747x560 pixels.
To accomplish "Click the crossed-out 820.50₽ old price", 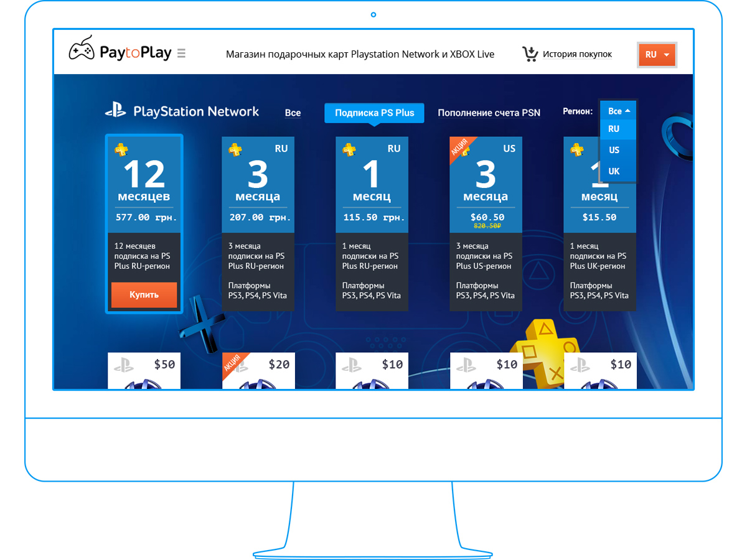I will [488, 226].
